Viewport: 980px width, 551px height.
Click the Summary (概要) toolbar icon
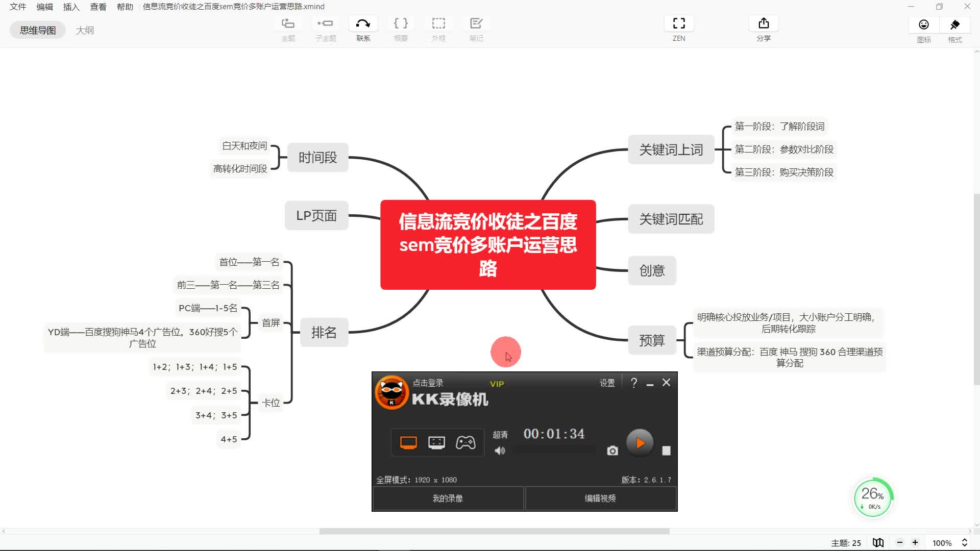point(401,23)
